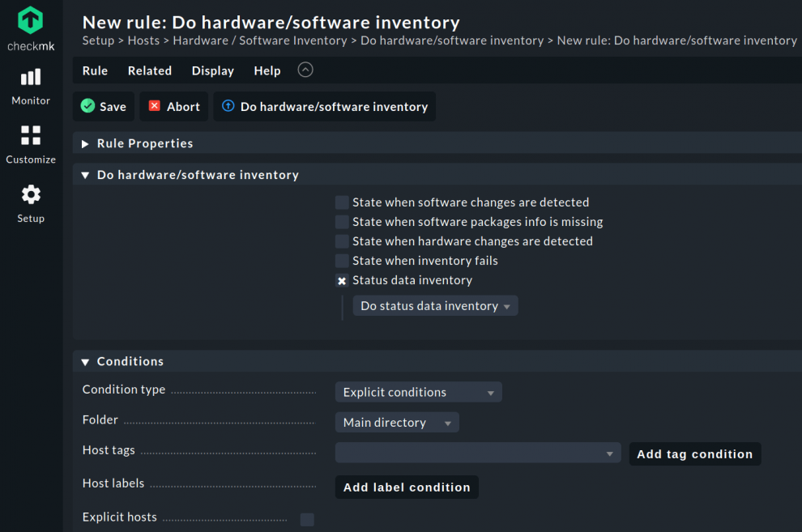Uncheck the Status data inventory checkbox
Screen dimensions: 802x532
[x=342, y=280]
